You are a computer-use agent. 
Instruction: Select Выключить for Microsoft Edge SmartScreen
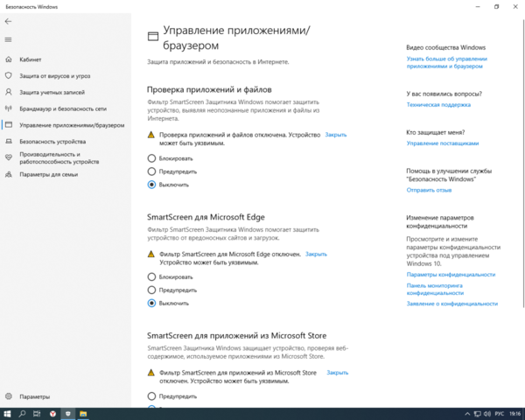coord(168,303)
